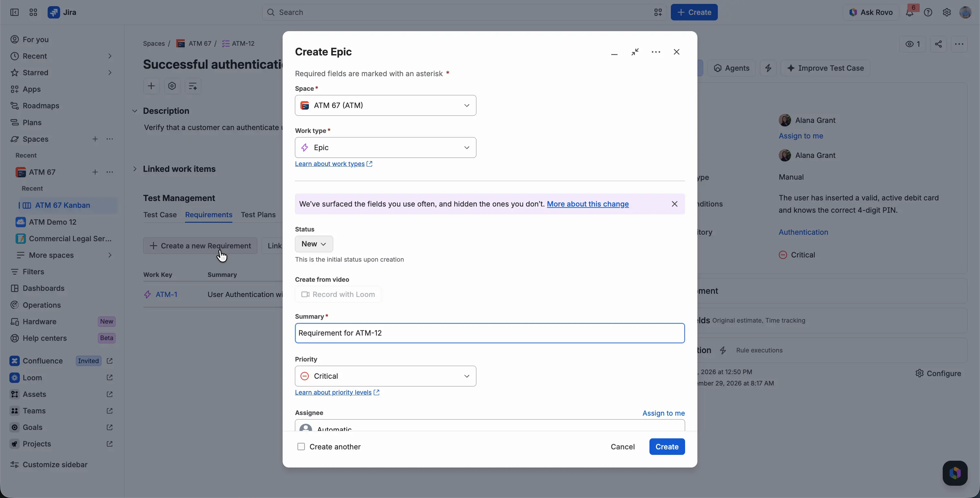
Task: Dismiss the surfaced fields info banner
Action: [x=674, y=204]
